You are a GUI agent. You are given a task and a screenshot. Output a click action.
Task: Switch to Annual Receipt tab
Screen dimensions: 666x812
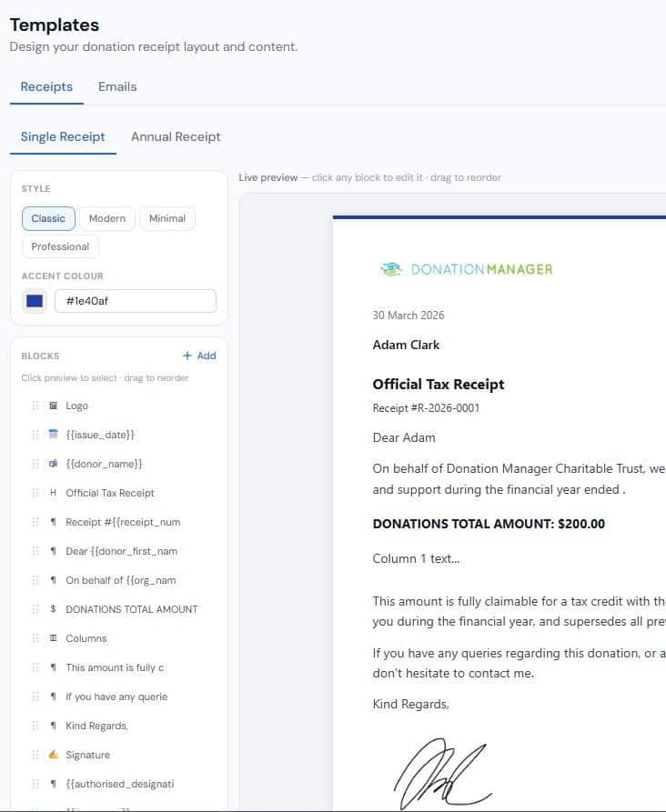[176, 136]
